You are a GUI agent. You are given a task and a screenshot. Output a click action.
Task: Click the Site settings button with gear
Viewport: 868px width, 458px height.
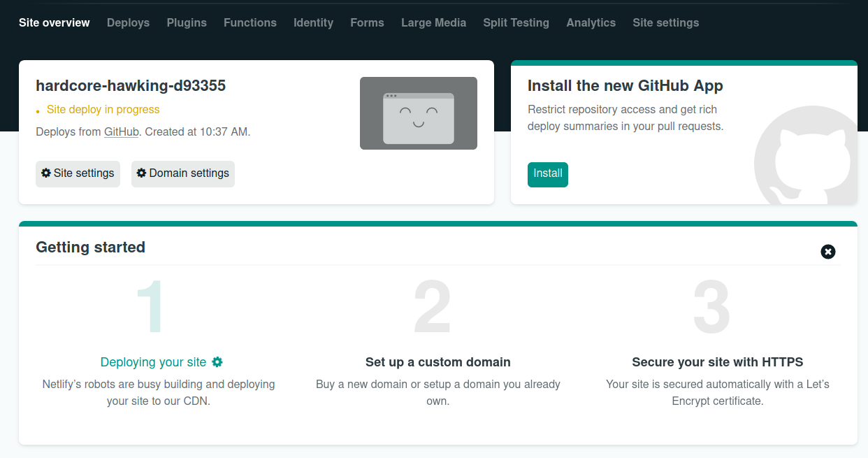[x=78, y=173]
